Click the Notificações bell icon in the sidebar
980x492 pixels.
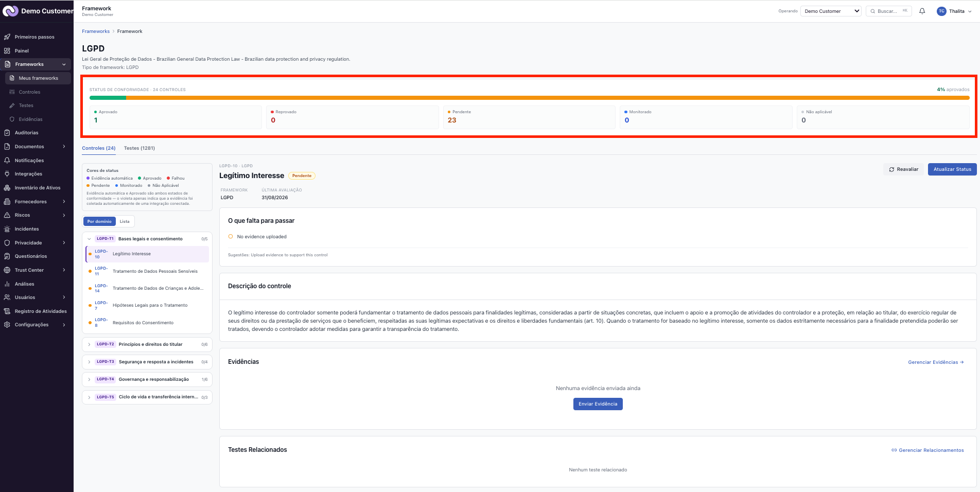point(7,161)
